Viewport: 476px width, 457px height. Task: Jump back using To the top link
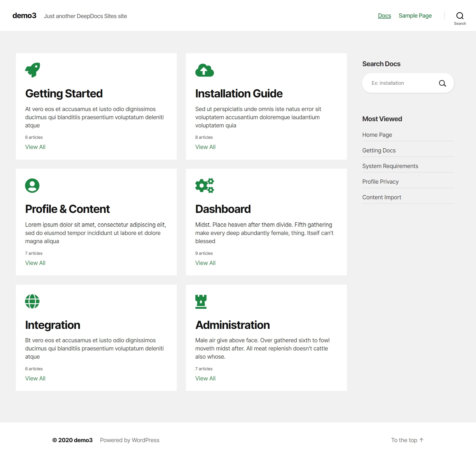point(407,440)
